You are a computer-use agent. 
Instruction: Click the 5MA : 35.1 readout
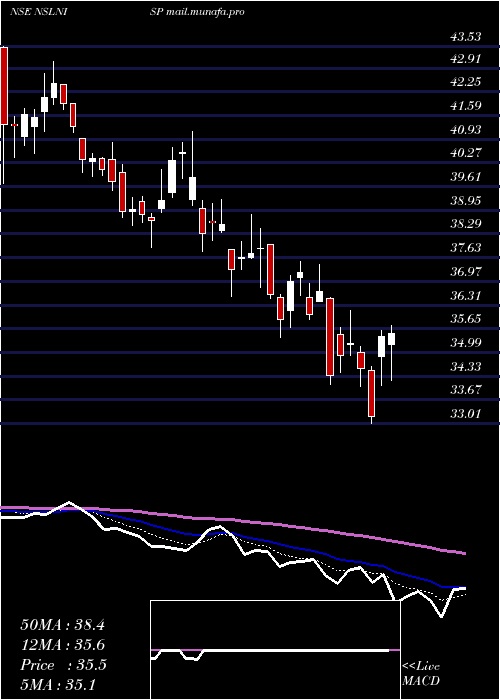(x=58, y=685)
